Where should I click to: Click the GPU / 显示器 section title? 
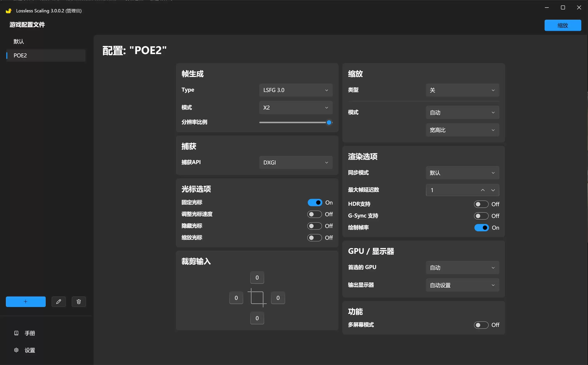(x=371, y=251)
